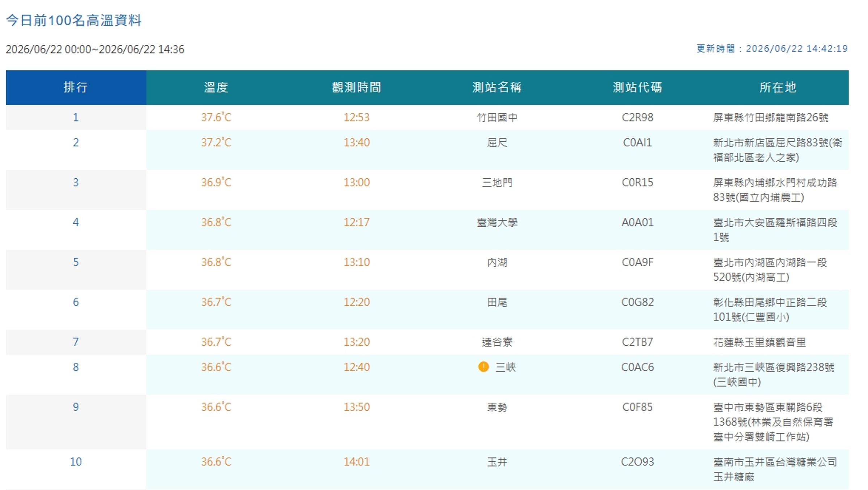
Task: Click the 測站代碼 column header
Action: pos(637,87)
